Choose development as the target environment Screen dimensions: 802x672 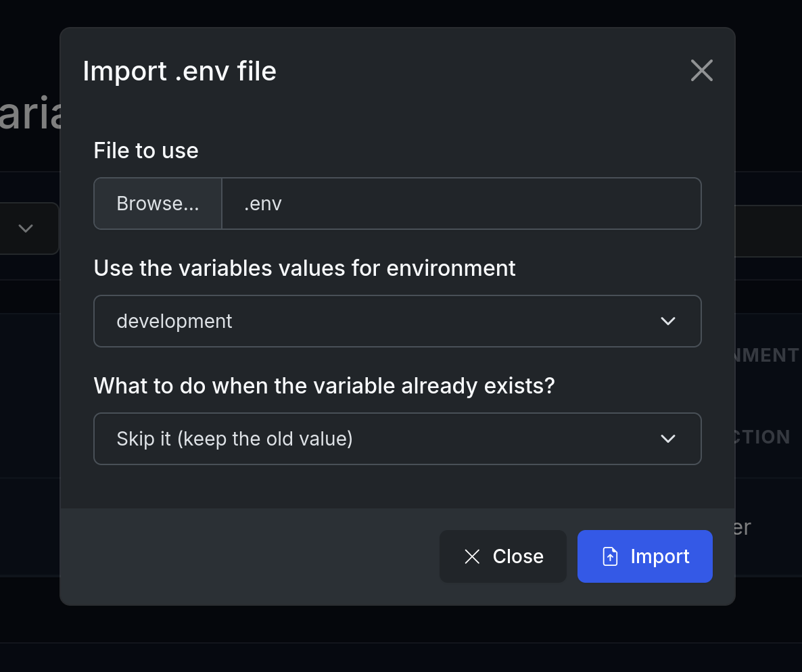[x=397, y=321]
